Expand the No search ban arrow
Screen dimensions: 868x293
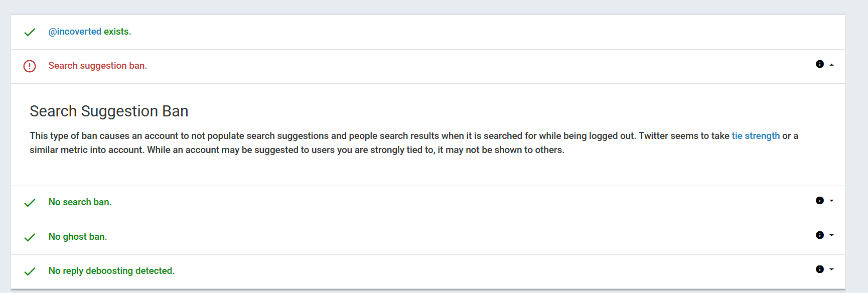pyautogui.click(x=831, y=201)
